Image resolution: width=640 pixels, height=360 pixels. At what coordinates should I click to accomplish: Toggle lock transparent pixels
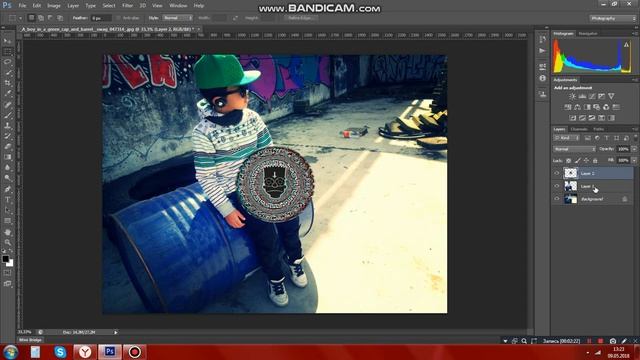tap(568, 161)
